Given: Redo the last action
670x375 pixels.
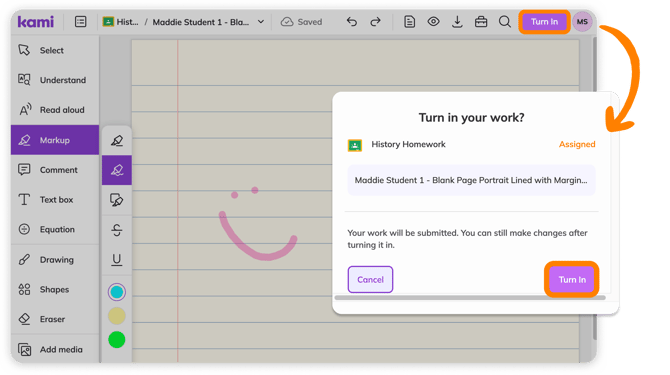Looking at the screenshot, I should pyautogui.click(x=375, y=22).
